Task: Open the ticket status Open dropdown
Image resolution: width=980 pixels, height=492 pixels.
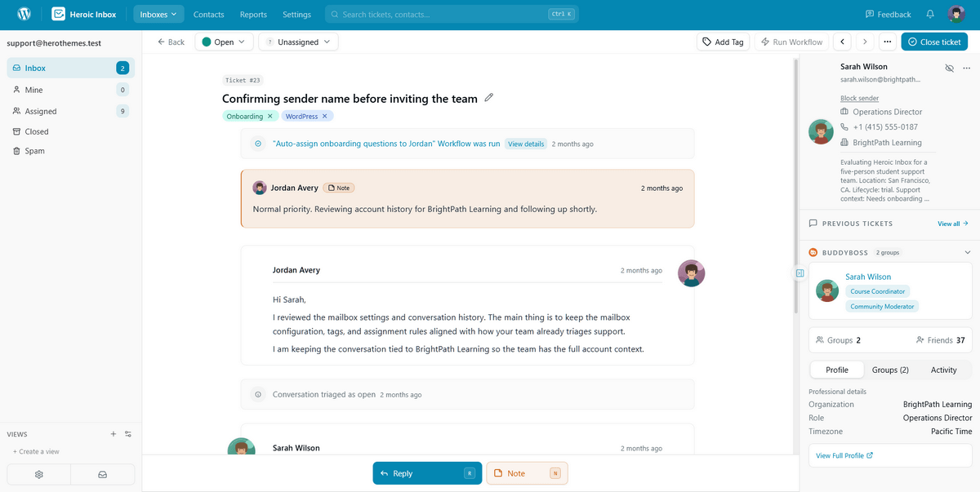Action: (x=224, y=42)
